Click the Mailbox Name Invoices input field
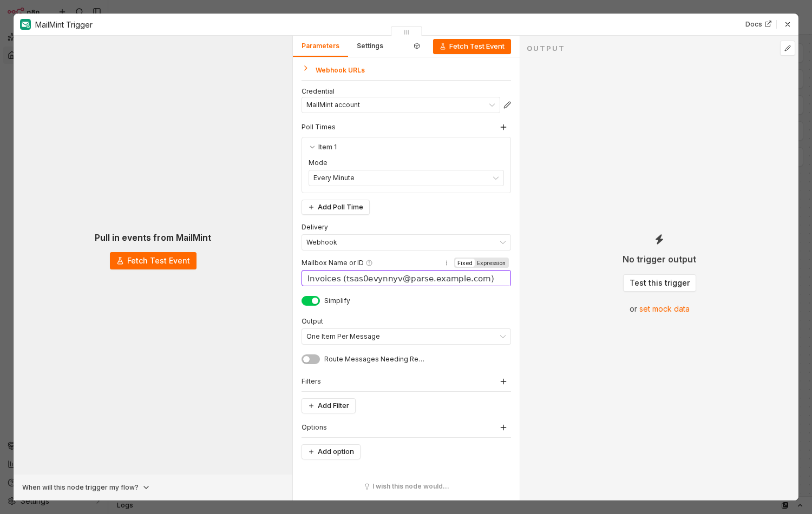Viewport: 812px width, 514px height. (406, 278)
